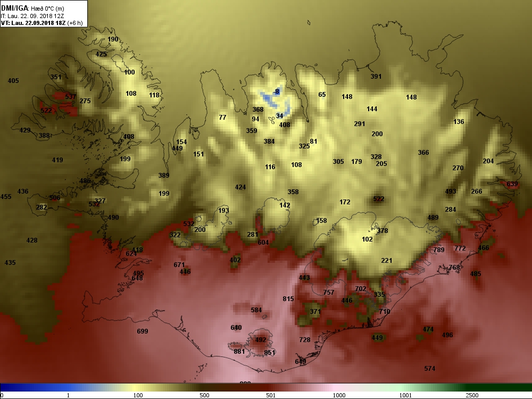Screen dimensions: 532x399
Task: Click the 'VT: Lau. 22.09.2018 18Z (+6 h)' line
Action: (x=41, y=23)
